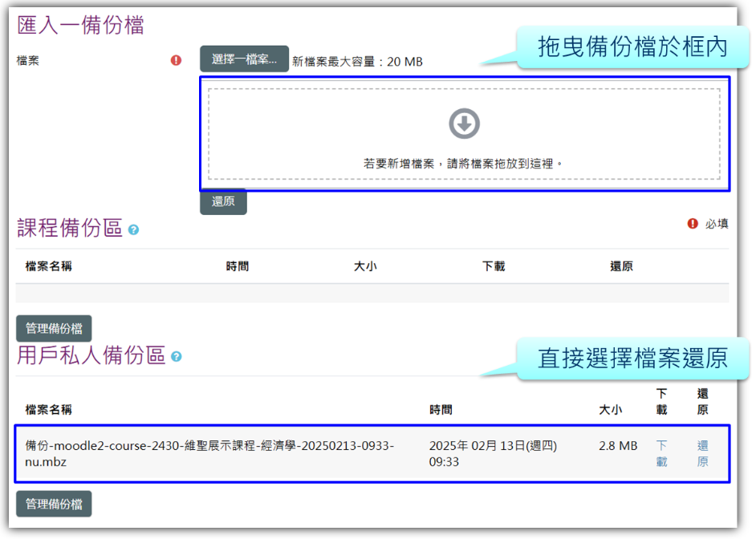756x539 pixels.
Task: Click 還原 link to restore the mbz file
Action: pos(701,454)
